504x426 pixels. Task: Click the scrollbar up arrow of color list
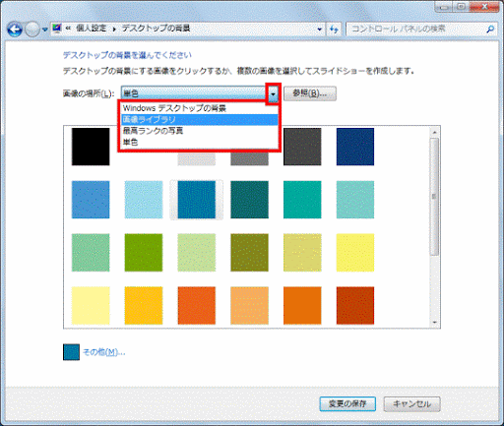tap(434, 132)
